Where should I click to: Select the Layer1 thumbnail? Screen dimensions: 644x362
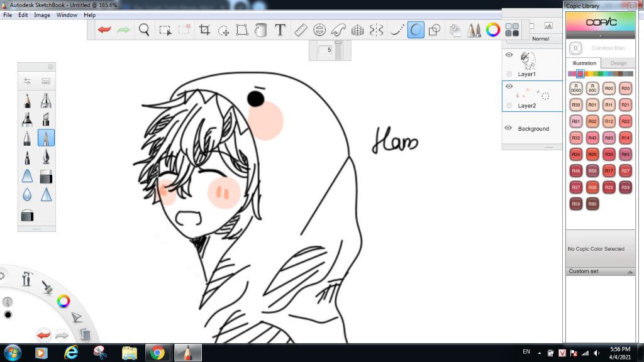(528, 61)
